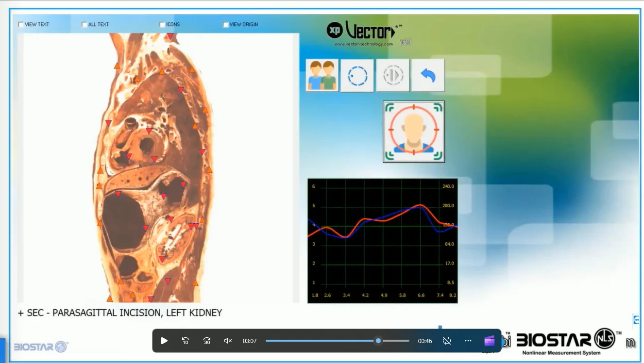The height and width of the screenshot is (363, 644).
Task: Unmute the video player sound
Action: click(228, 341)
